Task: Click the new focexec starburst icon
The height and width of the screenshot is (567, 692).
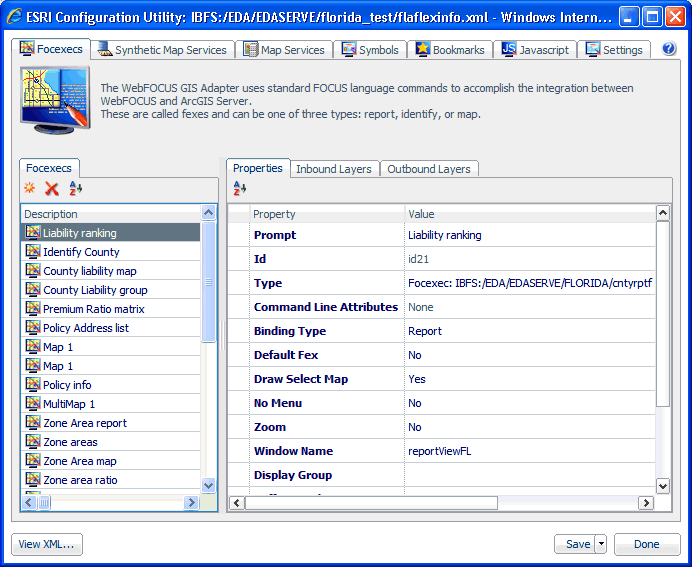Action: (x=30, y=188)
